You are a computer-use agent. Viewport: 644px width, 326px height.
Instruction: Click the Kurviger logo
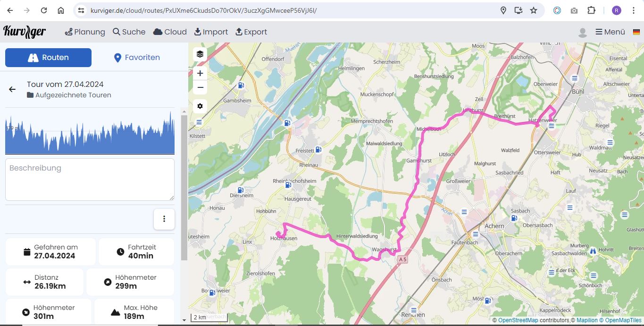[x=25, y=32]
